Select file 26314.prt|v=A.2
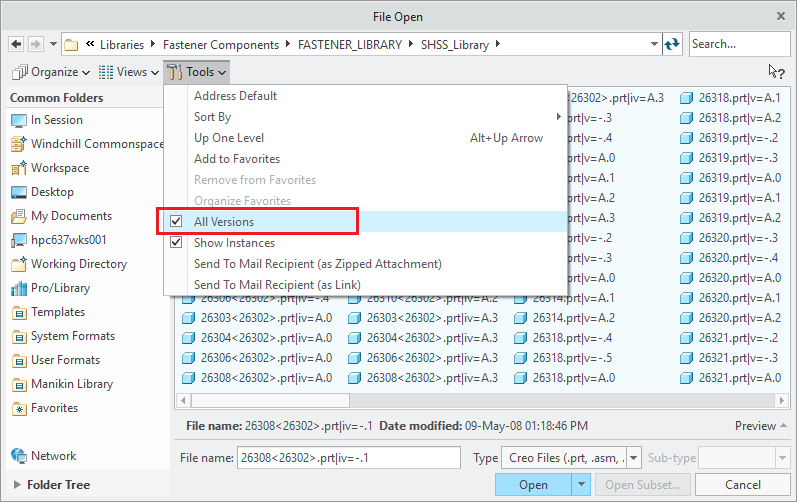Image resolution: width=797 pixels, height=502 pixels. tap(565, 318)
